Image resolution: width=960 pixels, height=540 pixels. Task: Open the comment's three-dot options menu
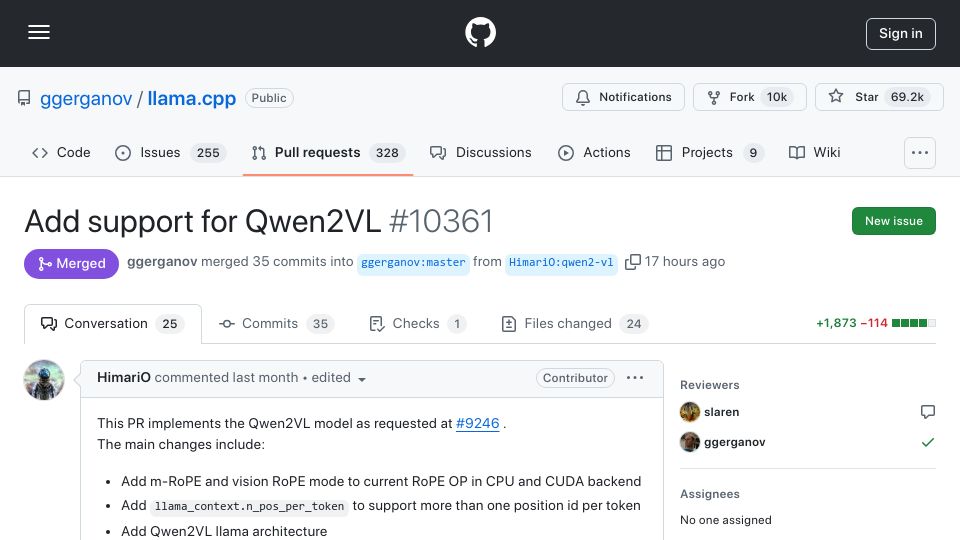[x=635, y=378]
